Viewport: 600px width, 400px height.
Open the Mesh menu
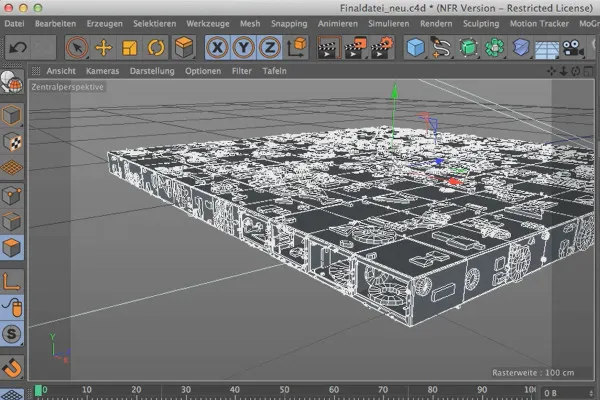point(250,24)
